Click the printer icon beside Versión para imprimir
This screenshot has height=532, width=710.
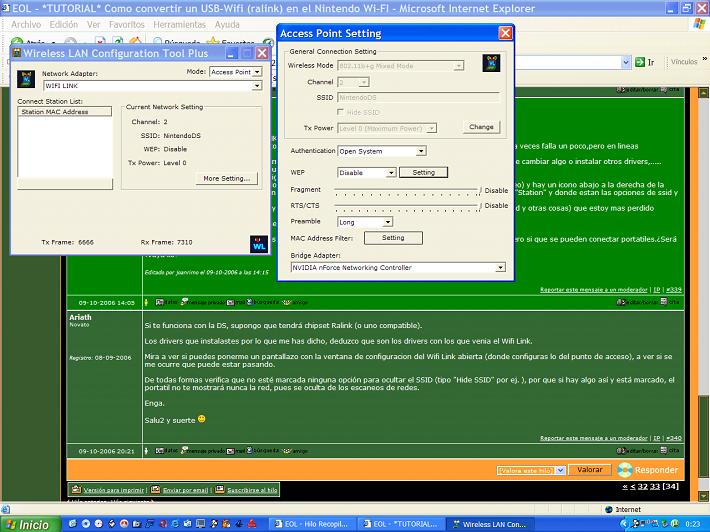point(77,489)
